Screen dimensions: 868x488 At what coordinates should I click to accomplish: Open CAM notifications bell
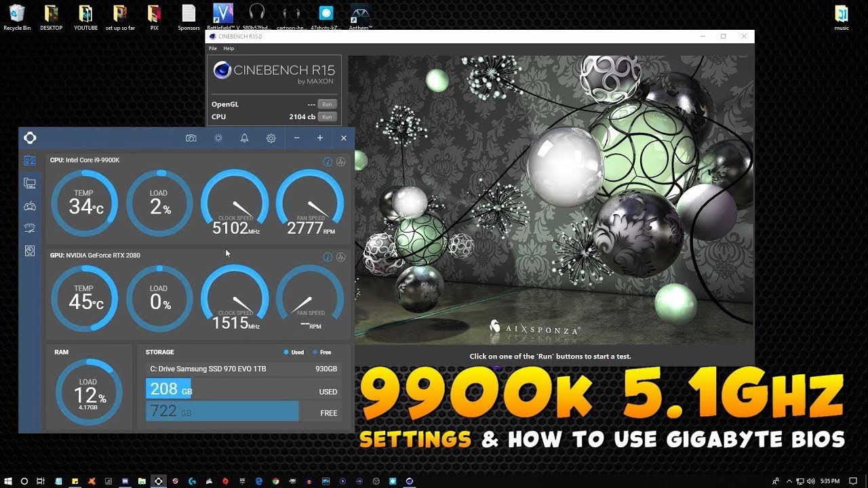tap(244, 138)
